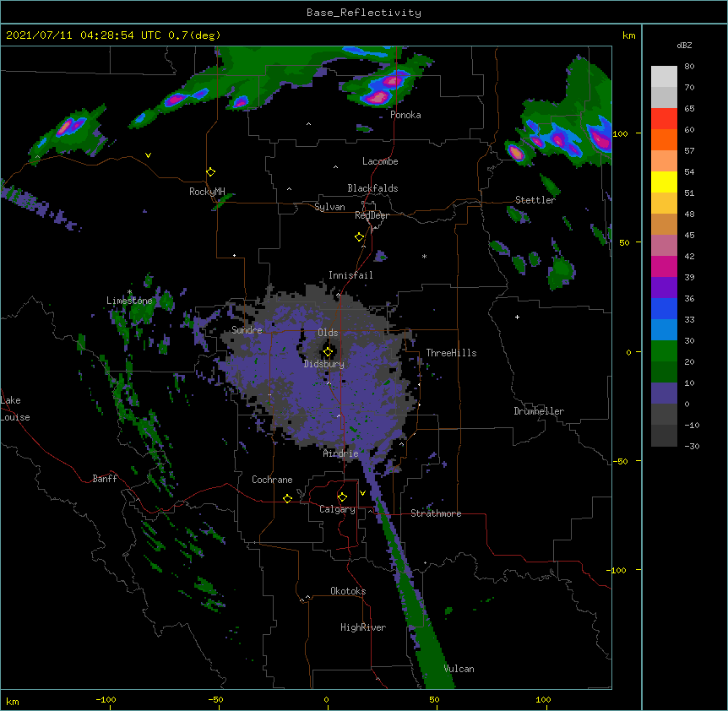Screen dimensions: 728x711
Task: Pick the purple 39-36 dBZ legend swatch
Action: (664, 288)
